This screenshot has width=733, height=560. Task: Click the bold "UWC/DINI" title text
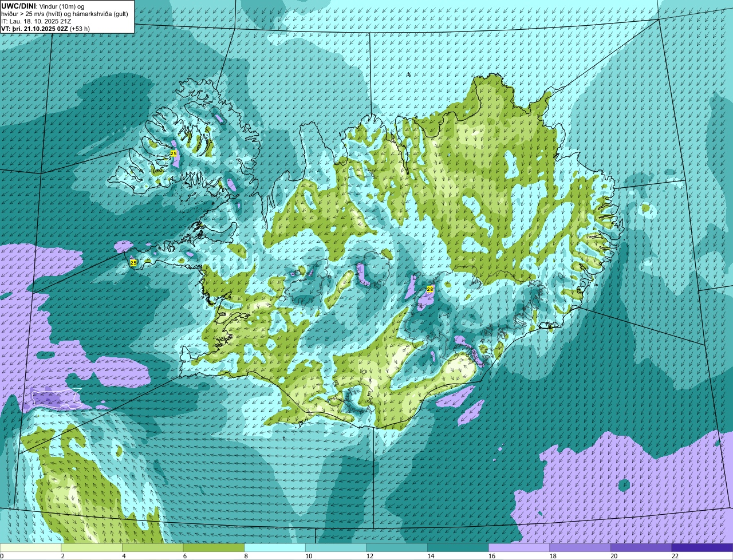click(x=18, y=6)
